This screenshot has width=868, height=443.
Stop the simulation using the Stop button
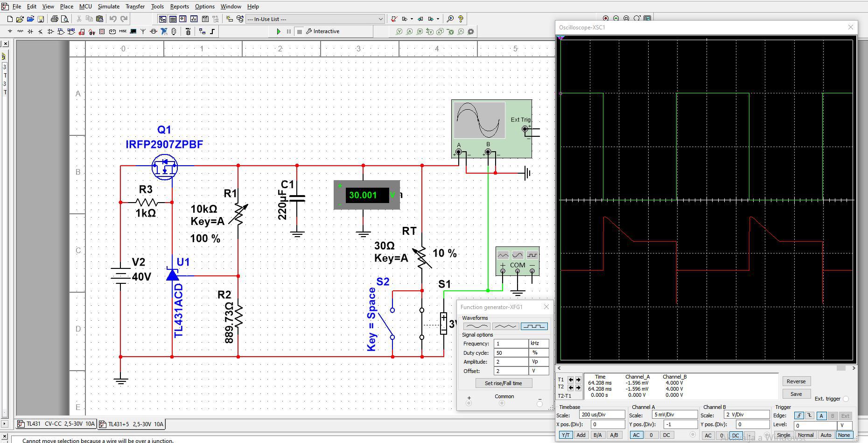[299, 31]
